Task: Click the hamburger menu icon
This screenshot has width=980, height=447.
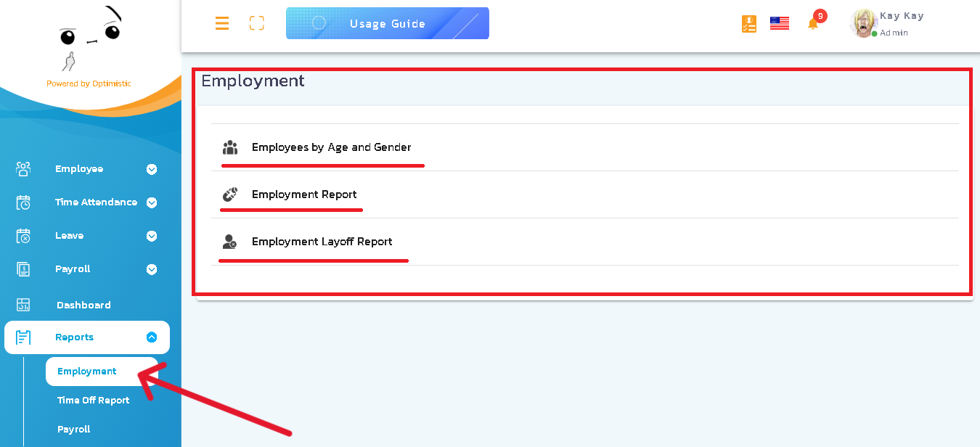Action: 221,22
